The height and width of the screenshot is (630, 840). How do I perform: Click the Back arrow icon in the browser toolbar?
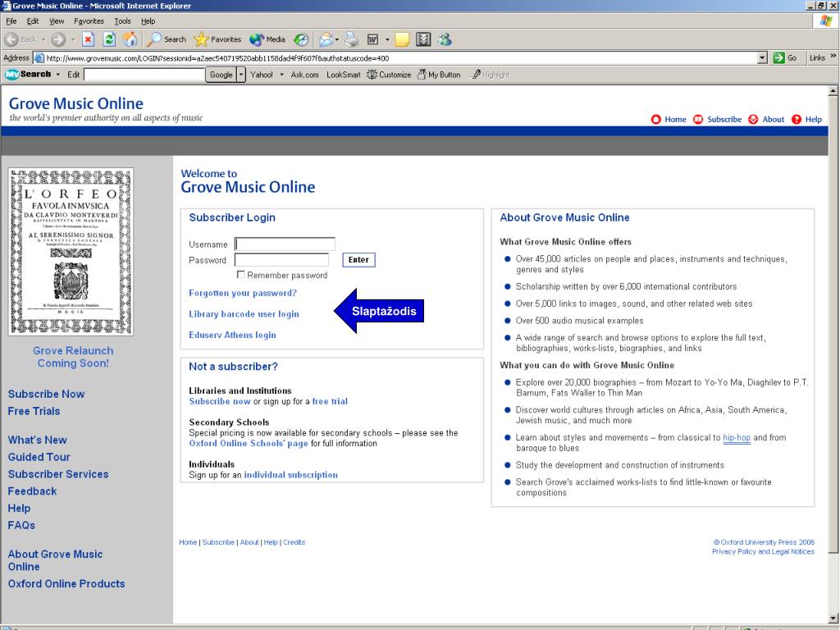tap(11, 39)
